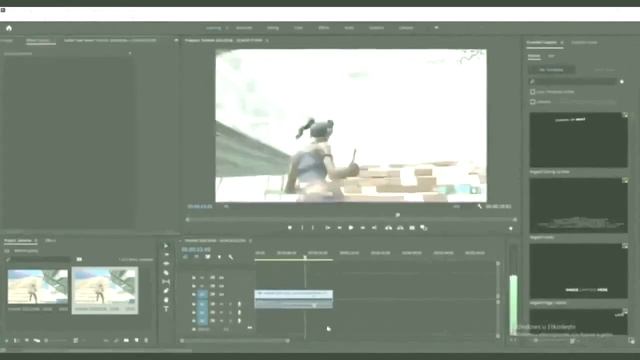Click the Find magnifier in Project panel

pos(116,340)
